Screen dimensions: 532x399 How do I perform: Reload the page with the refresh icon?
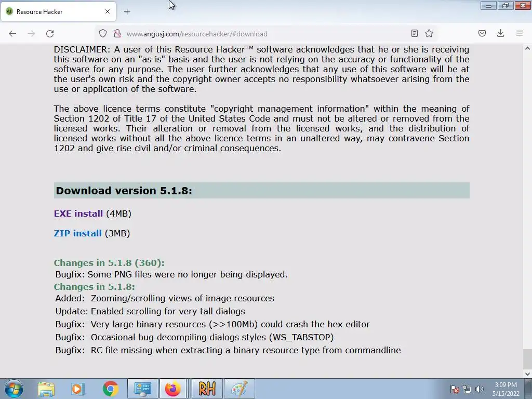point(50,34)
